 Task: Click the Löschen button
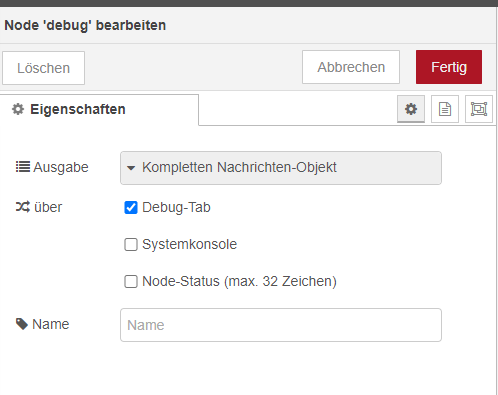point(43,68)
